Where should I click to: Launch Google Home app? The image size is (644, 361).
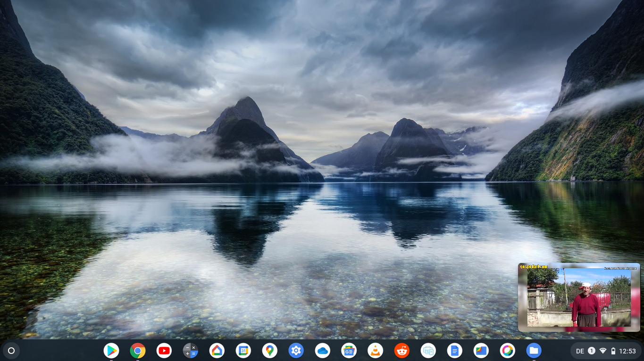pos(217,351)
